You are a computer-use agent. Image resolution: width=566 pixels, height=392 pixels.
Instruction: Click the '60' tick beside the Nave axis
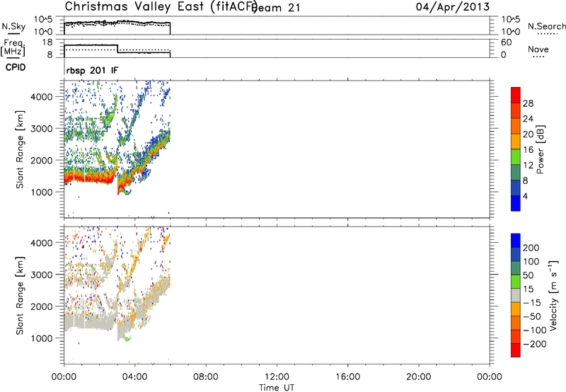coord(506,42)
